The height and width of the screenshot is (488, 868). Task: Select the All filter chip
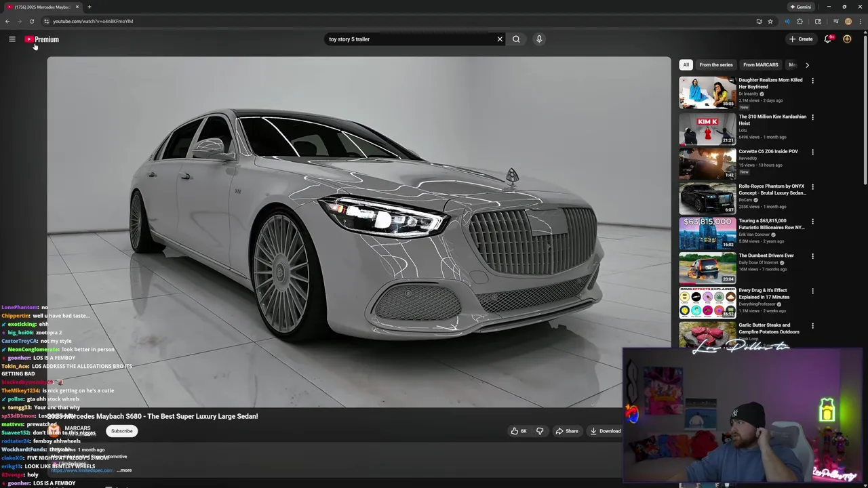click(x=686, y=65)
